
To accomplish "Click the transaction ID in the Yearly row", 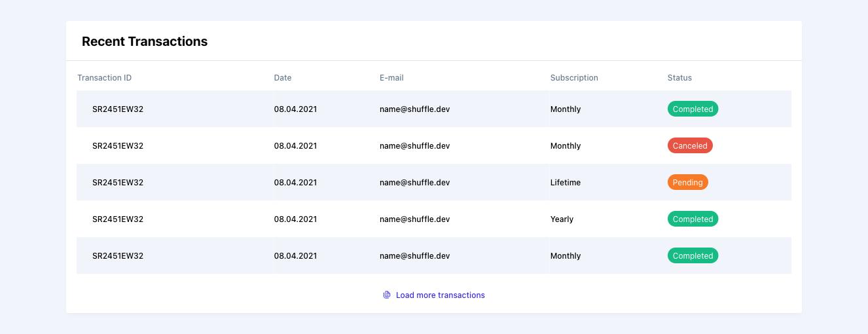I will coord(118,219).
